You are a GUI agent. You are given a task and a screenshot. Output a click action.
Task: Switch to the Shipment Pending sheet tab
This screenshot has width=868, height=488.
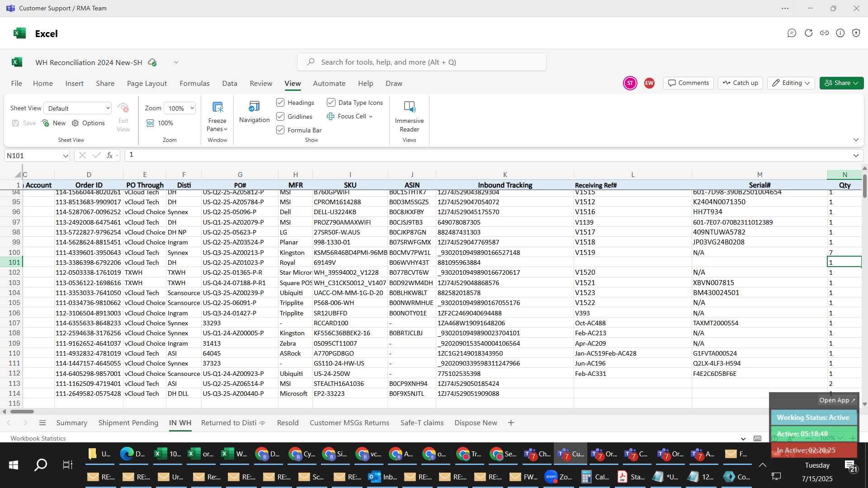tap(128, 423)
